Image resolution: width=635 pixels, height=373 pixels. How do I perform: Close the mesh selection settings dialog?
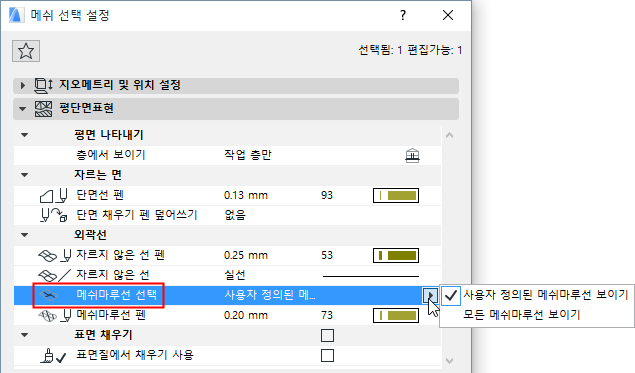[448, 15]
